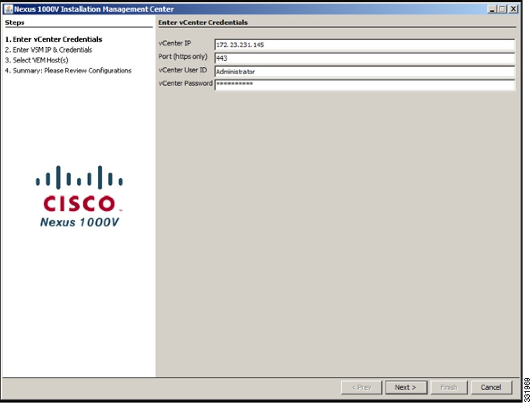Click the vCenter Password label
Viewport: 532px width, 403px height.
click(x=185, y=83)
